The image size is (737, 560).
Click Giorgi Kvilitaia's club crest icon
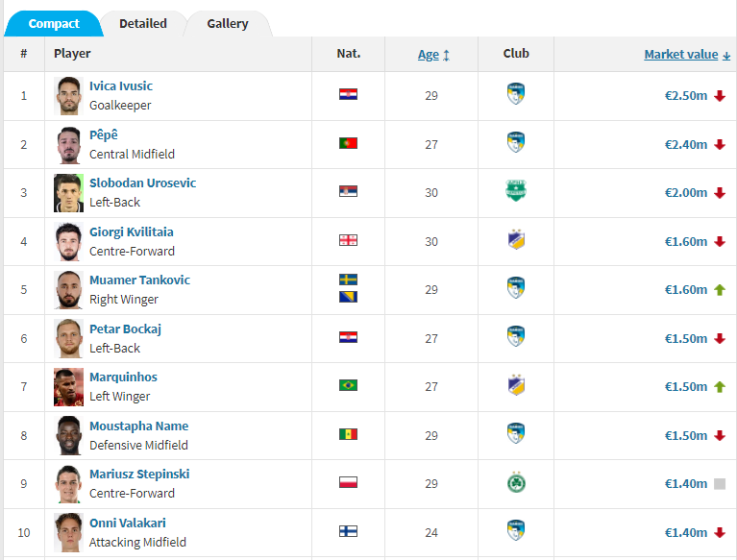(516, 240)
